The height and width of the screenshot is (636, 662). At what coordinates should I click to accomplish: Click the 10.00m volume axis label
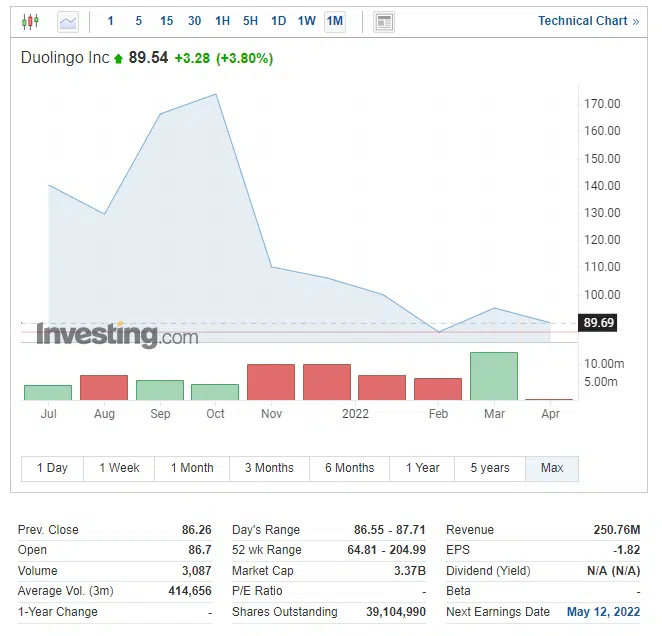(604, 364)
